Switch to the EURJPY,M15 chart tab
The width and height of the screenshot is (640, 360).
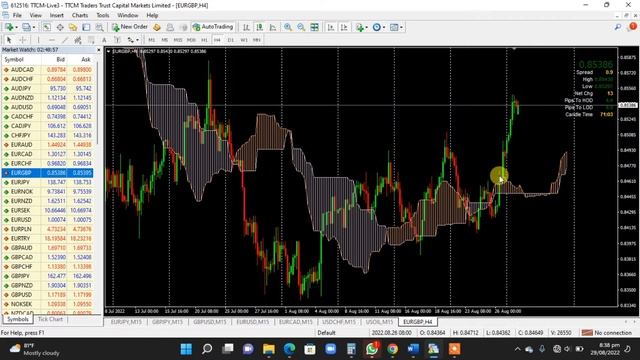[126, 322]
